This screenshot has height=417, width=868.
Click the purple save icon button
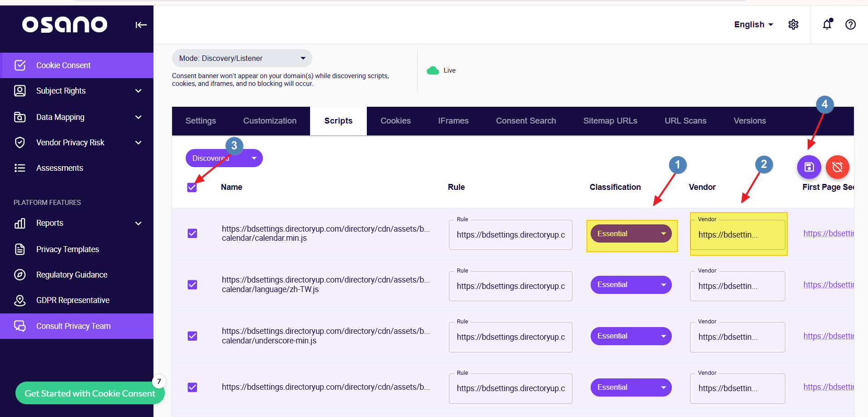coord(809,167)
